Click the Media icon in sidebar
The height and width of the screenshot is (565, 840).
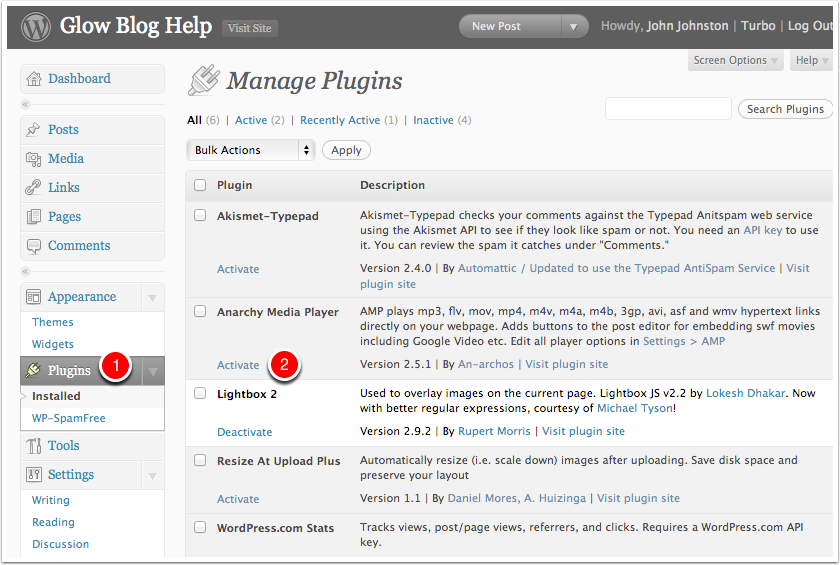point(34,159)
